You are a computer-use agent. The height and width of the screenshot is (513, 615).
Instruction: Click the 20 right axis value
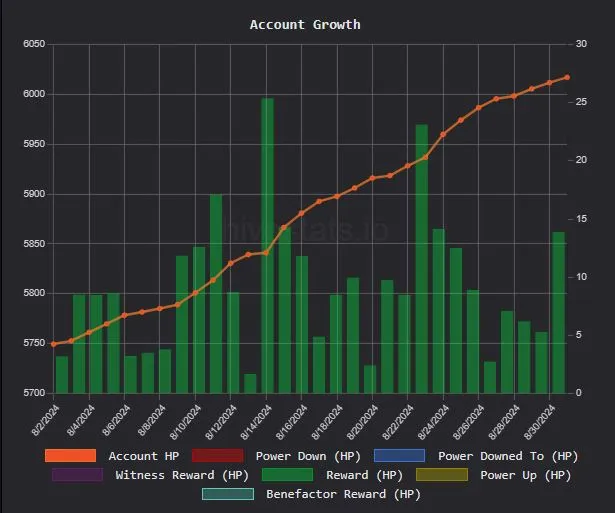pyautogui.click(x=581, y=160)
